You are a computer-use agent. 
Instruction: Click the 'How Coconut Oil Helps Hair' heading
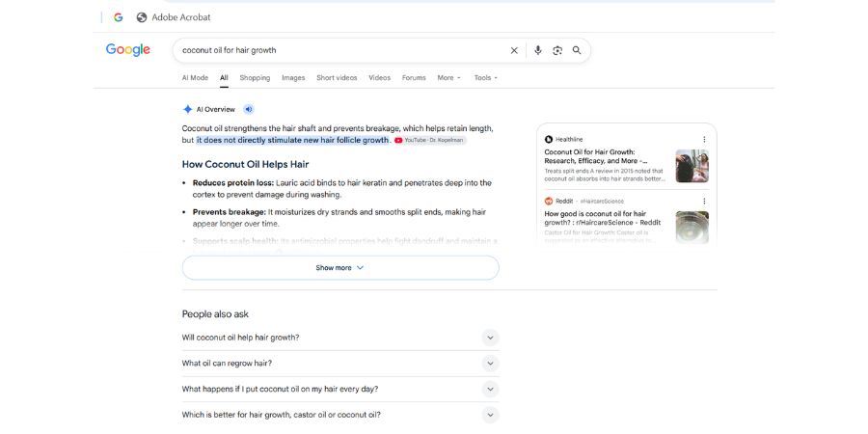pyautogui.click(x=245, y=164)
